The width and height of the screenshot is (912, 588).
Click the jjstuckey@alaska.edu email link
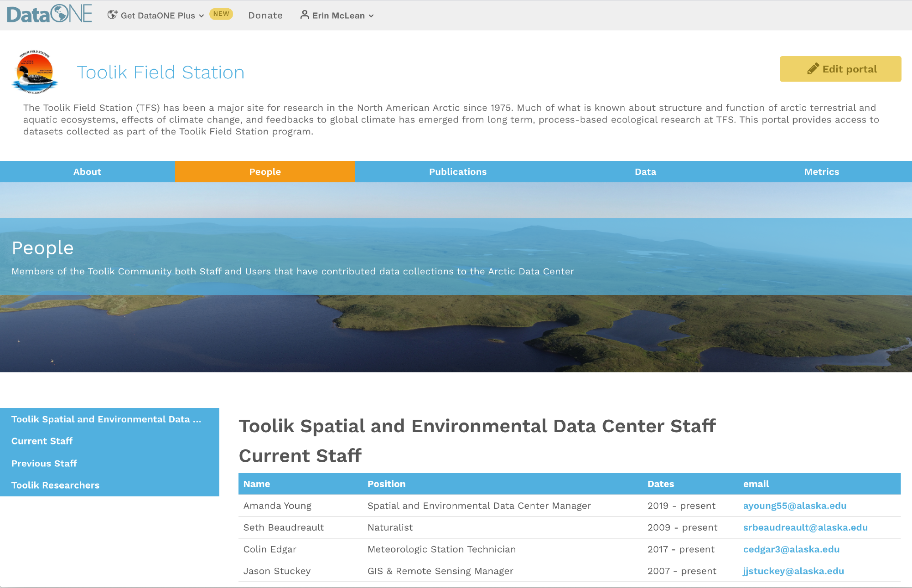(x=793, y=571)
